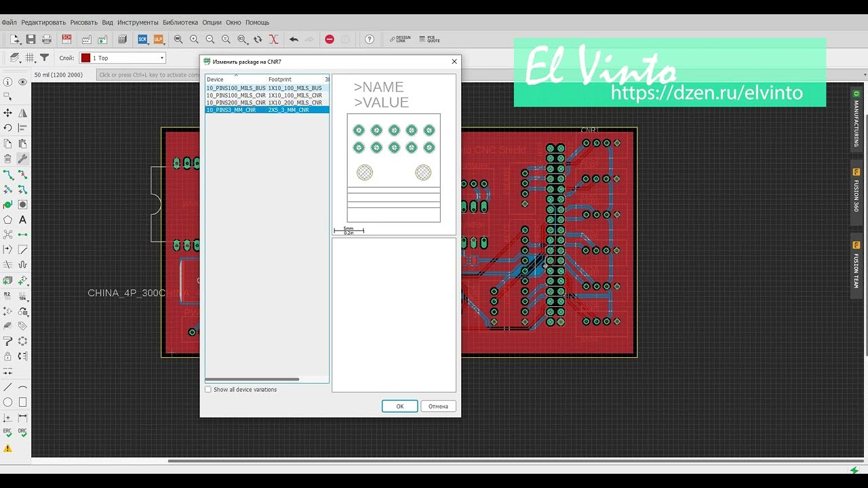Choose the Rotate tool

tap(7, 127)
